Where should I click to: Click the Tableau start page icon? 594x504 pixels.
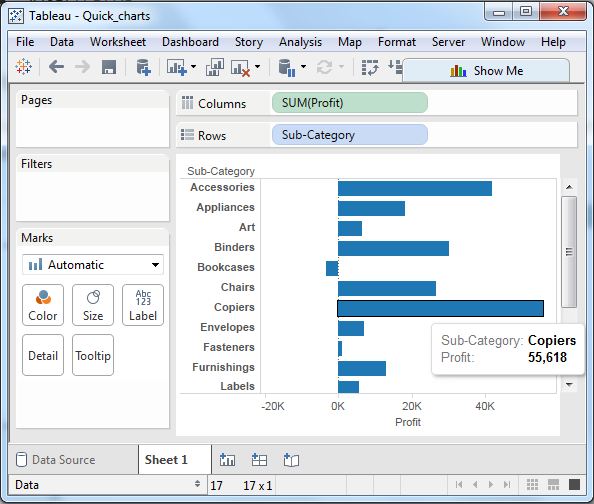(23, 67)
